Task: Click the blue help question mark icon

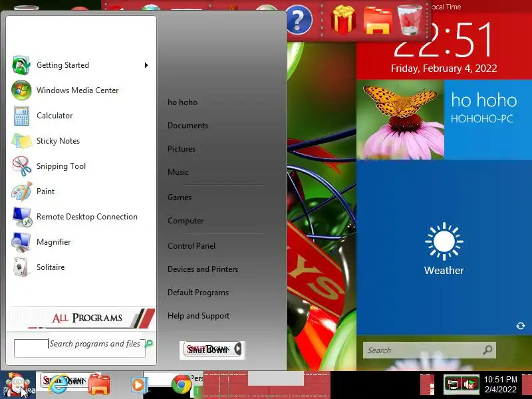Action: click(298, 20)
